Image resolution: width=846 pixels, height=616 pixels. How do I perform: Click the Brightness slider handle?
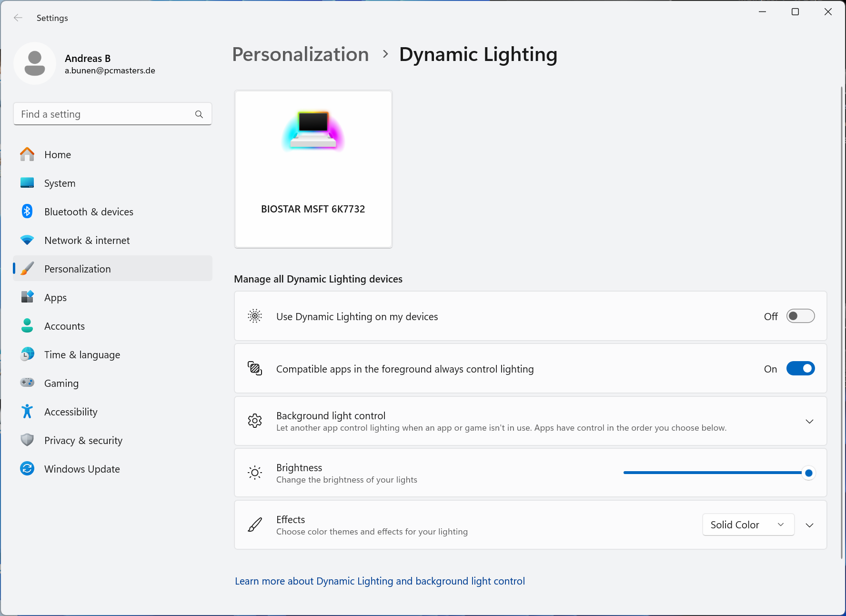[808, 473]
